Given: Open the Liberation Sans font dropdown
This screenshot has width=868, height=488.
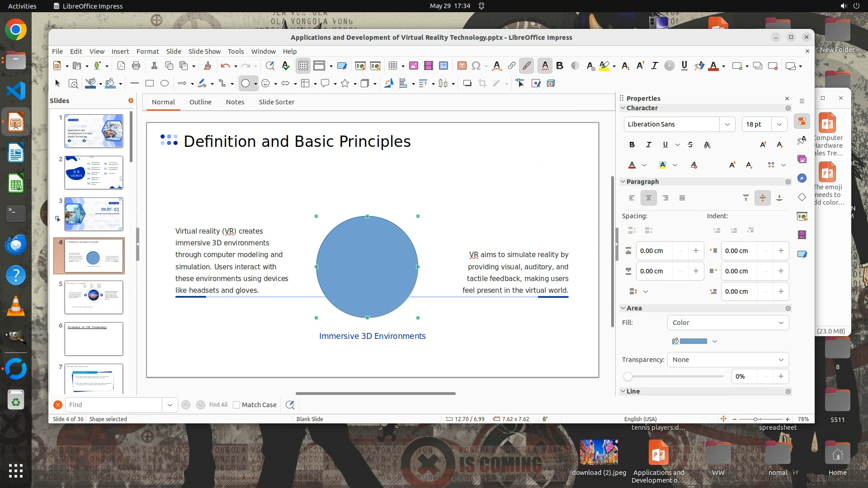Looking at the screenshot, I should (x=727, y=124).
